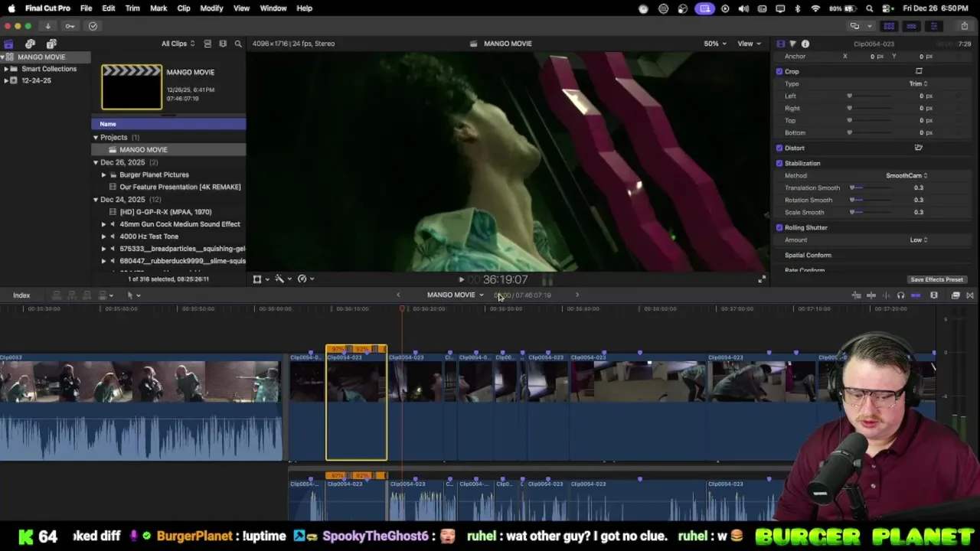Toggle the Timeline panel visibility button
This screenshot has height=551, width=980.
click(x=911, y=26)
